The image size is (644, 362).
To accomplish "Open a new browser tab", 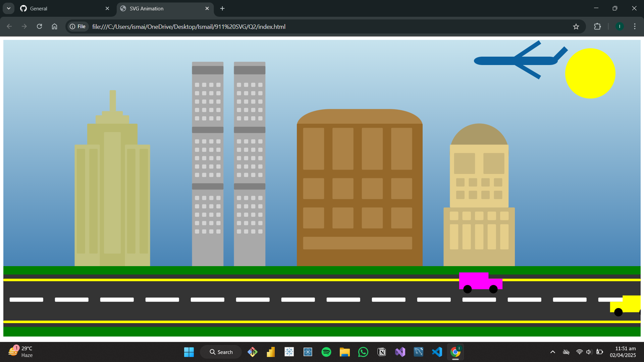I will (x=222, y=8).
